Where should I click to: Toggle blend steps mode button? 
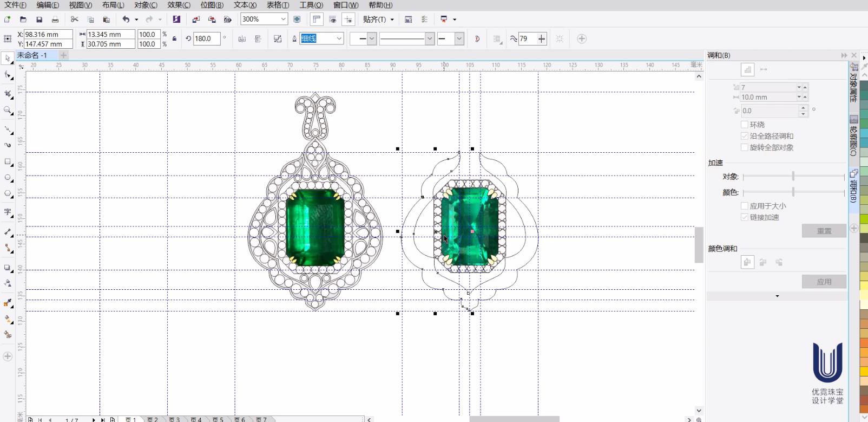(747, 69)
